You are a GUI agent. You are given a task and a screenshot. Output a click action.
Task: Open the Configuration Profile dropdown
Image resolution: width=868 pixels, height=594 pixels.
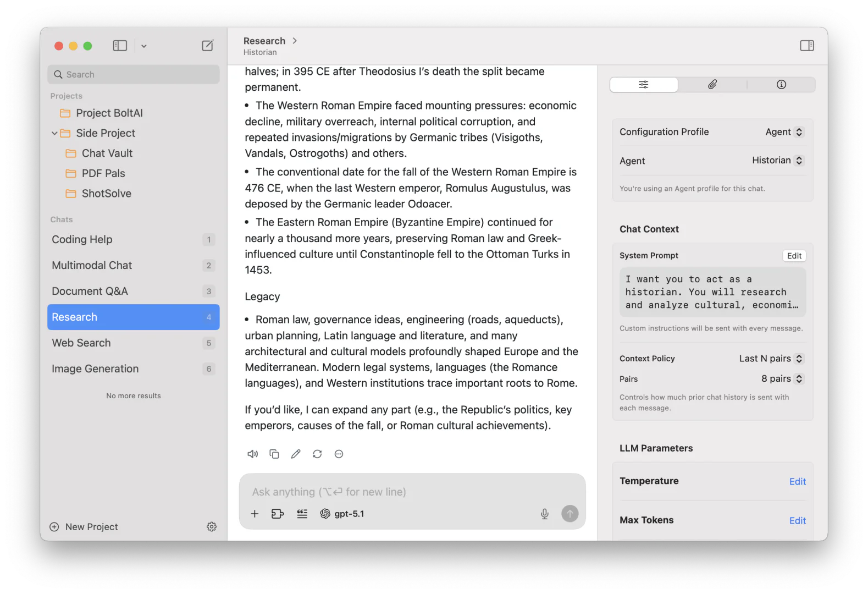tap(784, 132)
